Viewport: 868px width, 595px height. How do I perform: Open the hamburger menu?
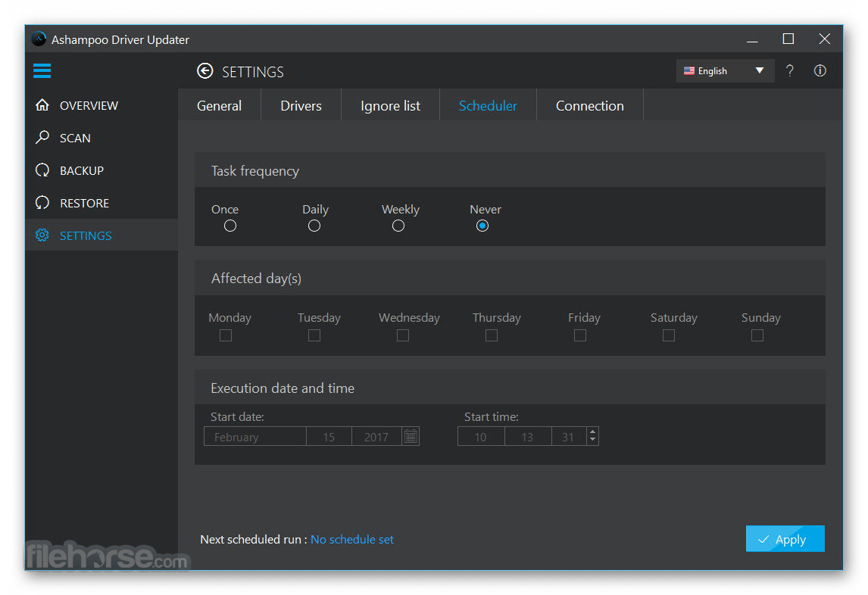(42, 71)
